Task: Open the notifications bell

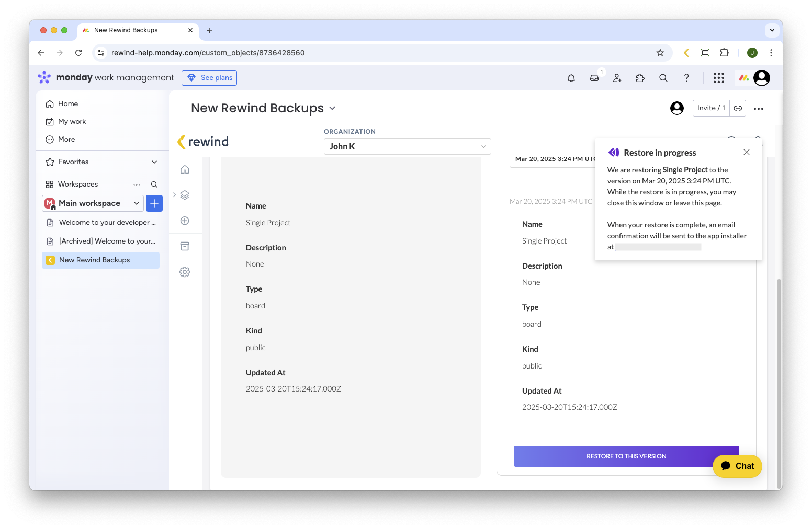Action: click(571, 78)
